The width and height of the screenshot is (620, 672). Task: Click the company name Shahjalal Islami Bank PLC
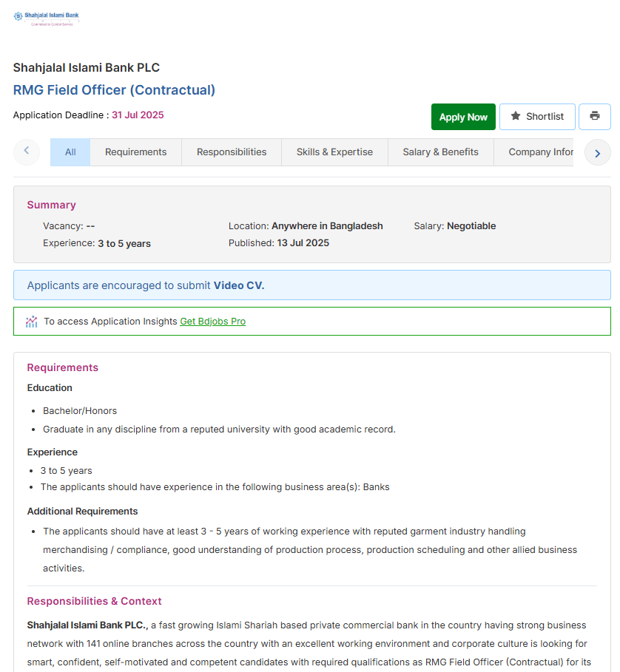coord(87,68)
